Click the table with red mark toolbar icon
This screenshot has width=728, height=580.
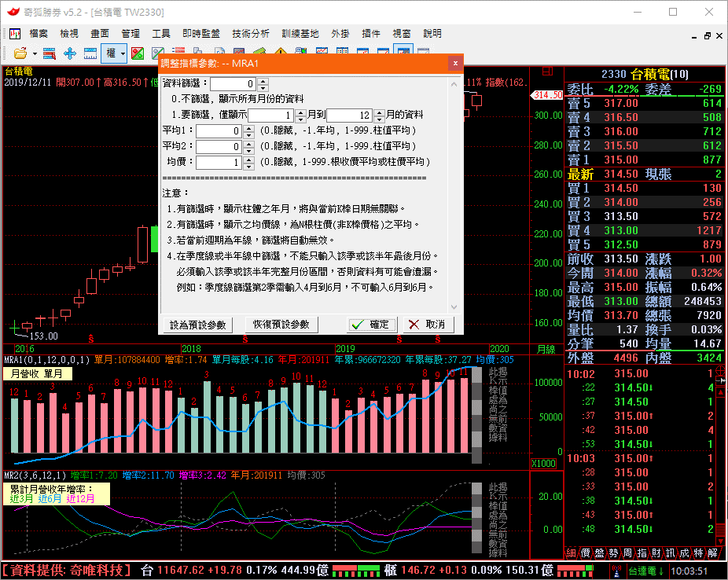pos(50,53)
